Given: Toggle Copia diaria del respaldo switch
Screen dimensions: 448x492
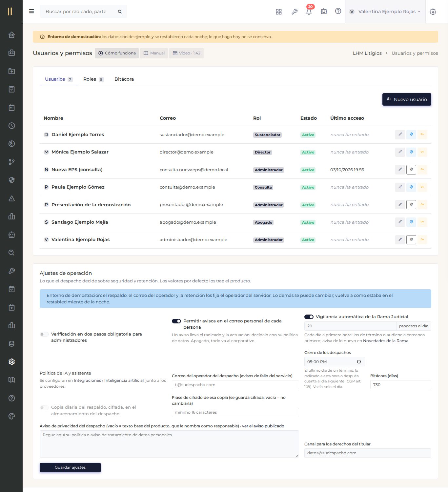Looking at the screenshot, I should coord(44,408).
